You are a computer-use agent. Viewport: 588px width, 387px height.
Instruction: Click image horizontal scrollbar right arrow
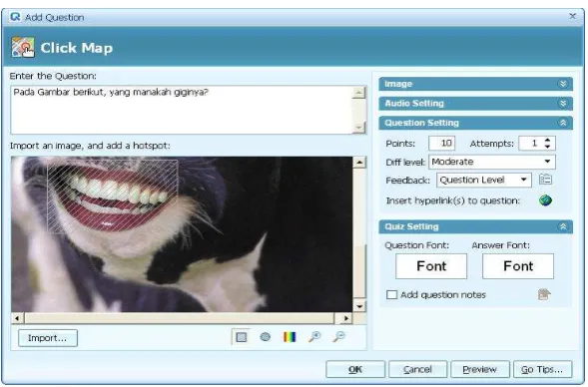345,318
